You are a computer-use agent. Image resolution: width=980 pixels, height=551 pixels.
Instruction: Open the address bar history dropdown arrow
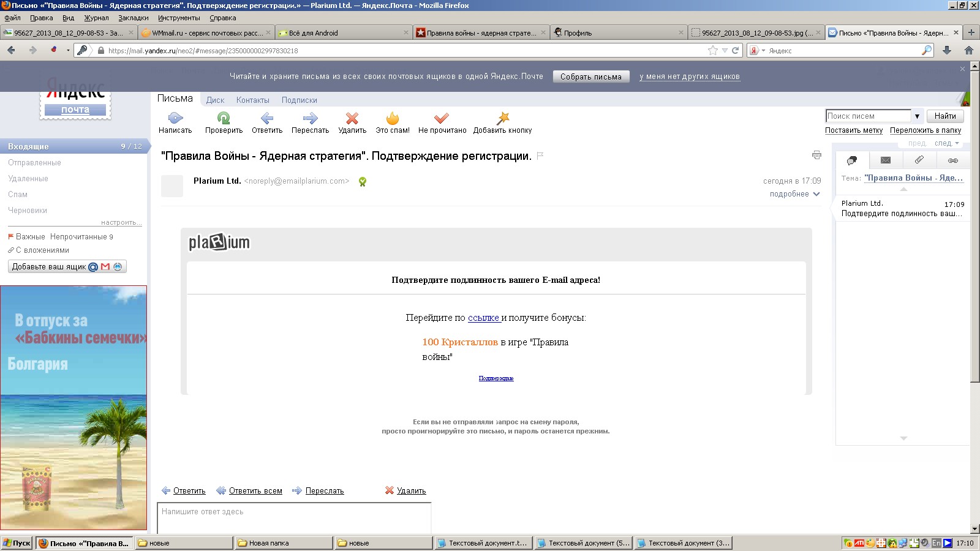(725, 50)
